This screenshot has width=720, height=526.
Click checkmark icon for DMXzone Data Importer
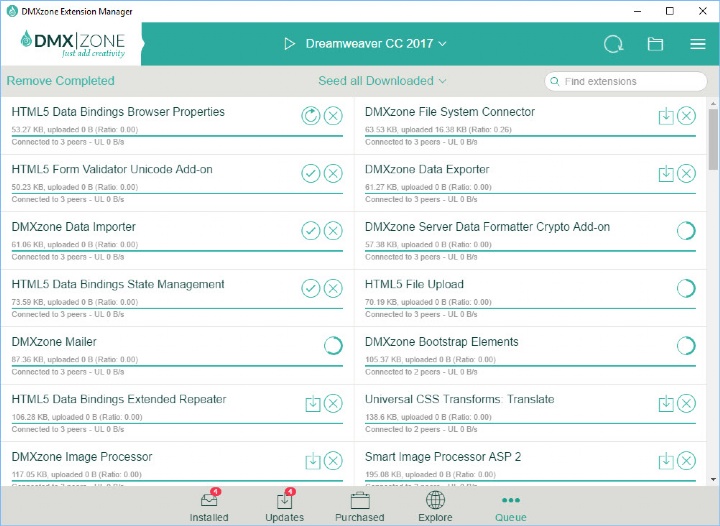point(310,231)
